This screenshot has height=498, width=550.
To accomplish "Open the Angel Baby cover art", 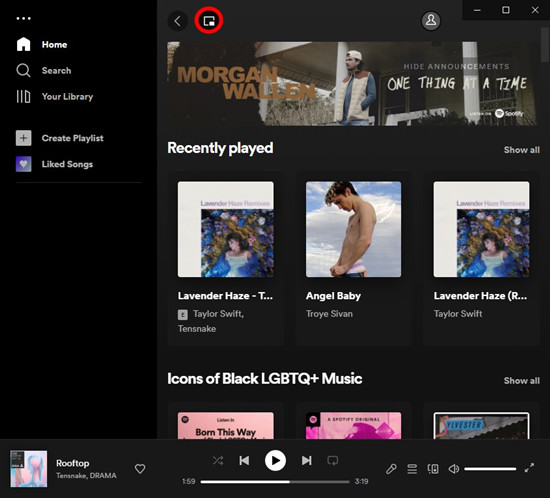I will 354,229.
